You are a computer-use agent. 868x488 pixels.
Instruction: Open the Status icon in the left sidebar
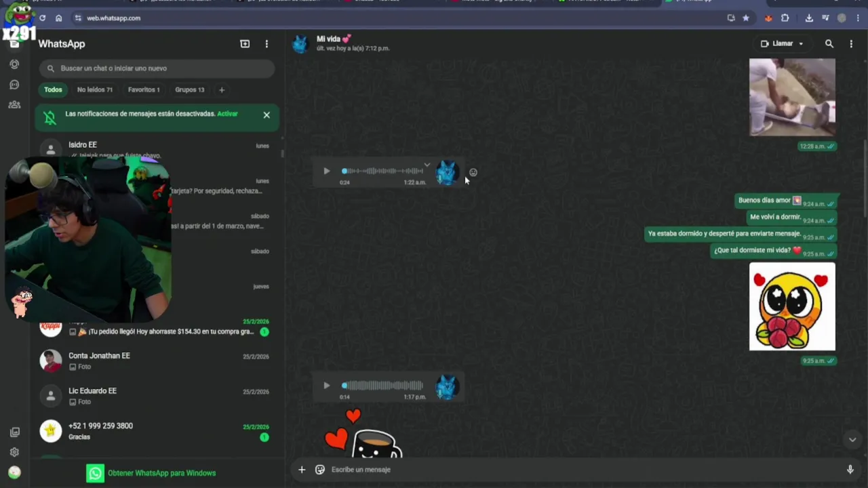click(x=14, y=64)
